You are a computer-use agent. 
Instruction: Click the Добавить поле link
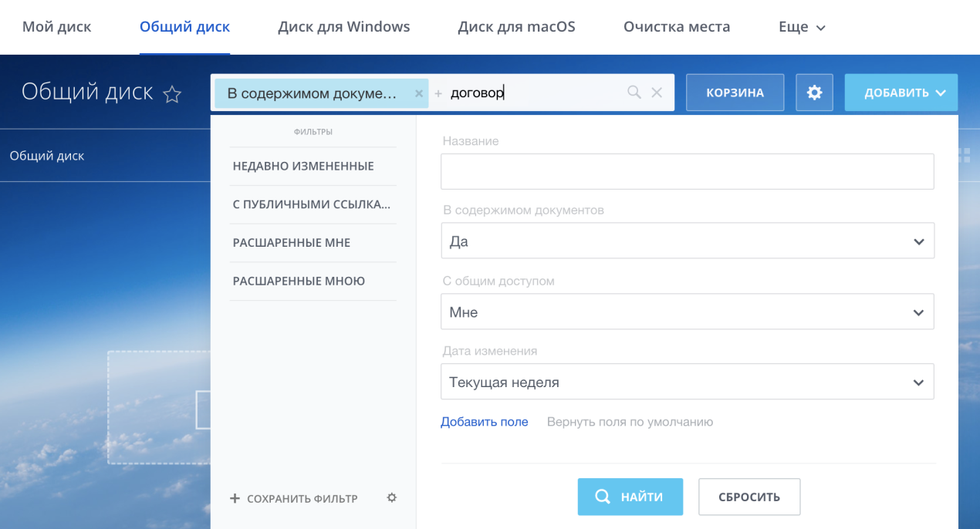point(484,422)
